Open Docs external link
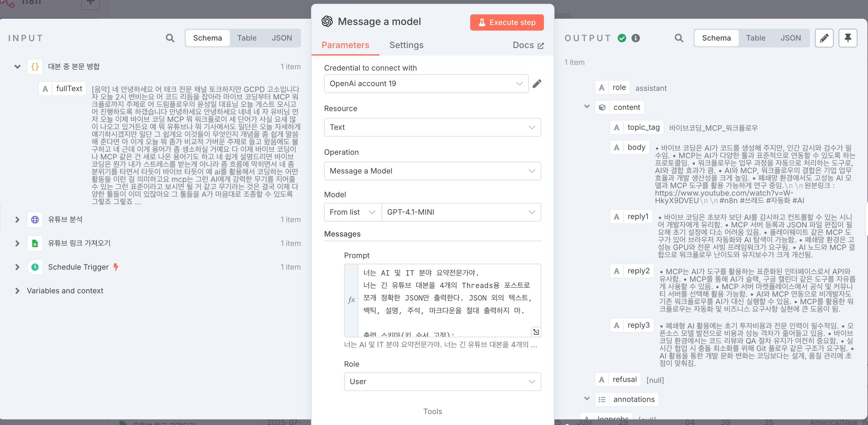This screenshot has width=868, height=425. tap(528, 45)
